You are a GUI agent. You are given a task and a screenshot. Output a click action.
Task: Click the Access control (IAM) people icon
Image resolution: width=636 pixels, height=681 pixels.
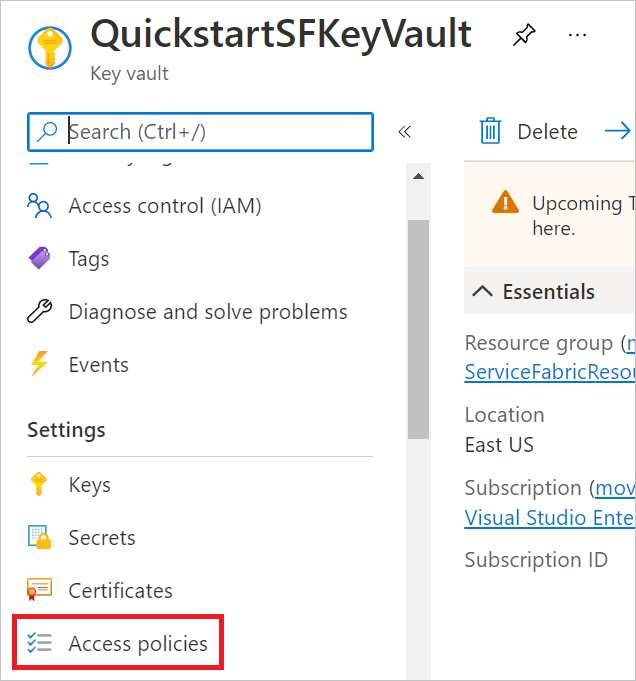click(x=39, y=206)
